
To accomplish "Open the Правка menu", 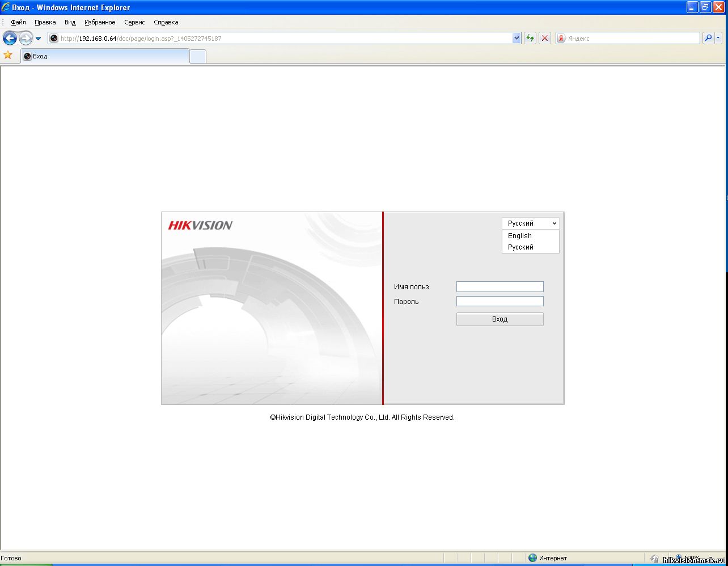I will (45, 22).
